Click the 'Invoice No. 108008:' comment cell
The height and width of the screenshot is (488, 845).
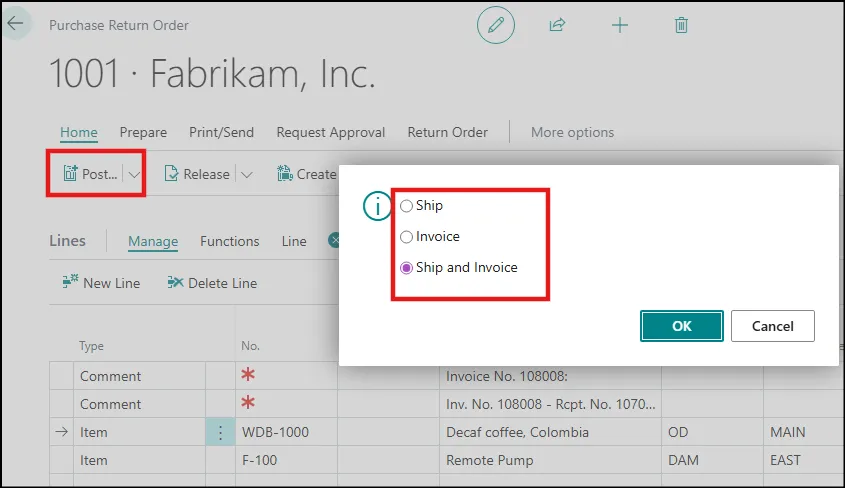click(x=550, y=376)
